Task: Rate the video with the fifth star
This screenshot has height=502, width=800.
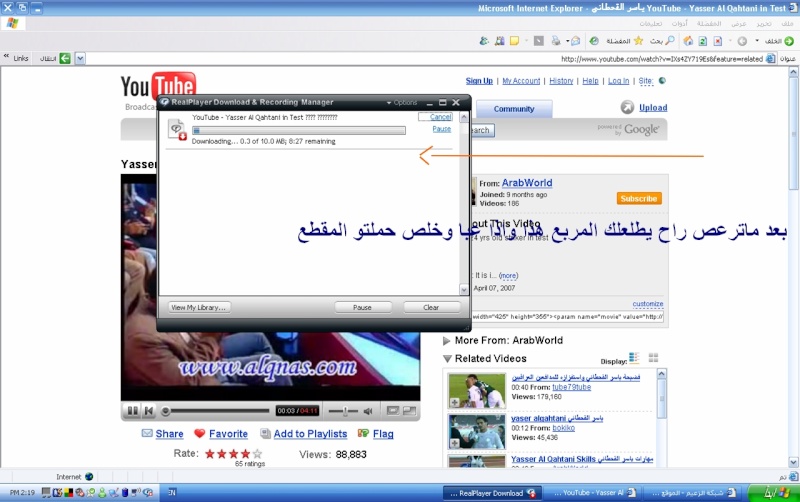Action: pos(257,454)
